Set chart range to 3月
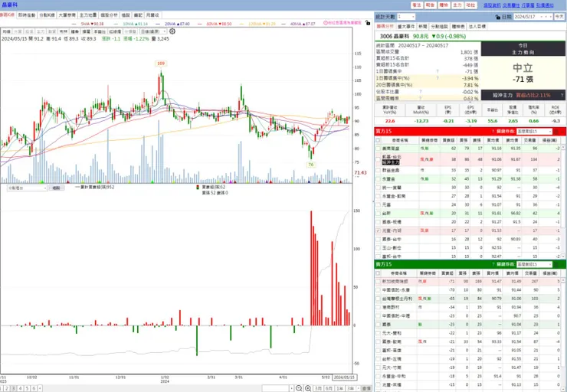The height and width of the screenshot is (392, 567). coord(318,388)
